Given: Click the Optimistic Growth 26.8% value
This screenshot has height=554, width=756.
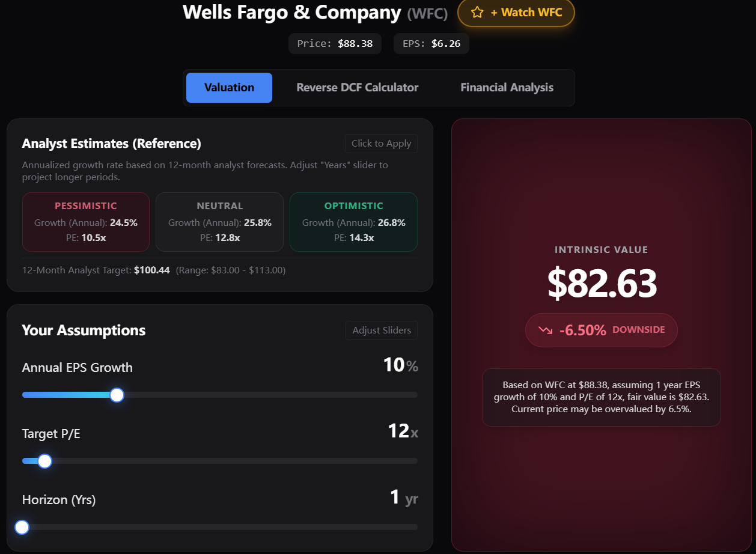Looking at the screenshot, I should click(392, 223).
